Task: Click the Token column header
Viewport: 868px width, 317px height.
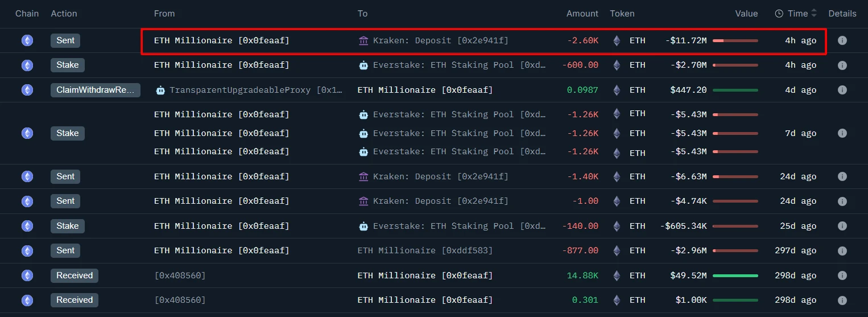Action: 622,13
